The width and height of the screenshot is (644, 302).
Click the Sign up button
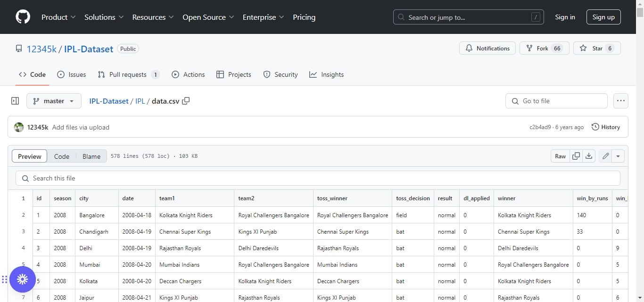pos(603,17)
